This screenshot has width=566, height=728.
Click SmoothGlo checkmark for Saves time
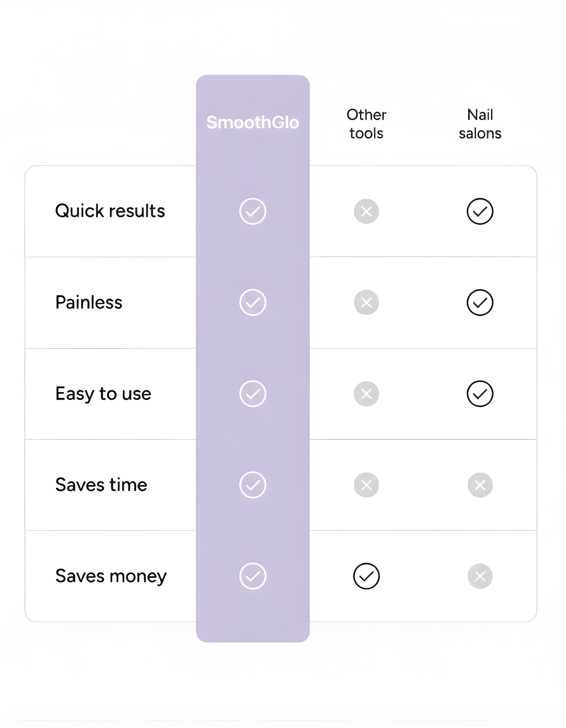[x=252, y=485]
